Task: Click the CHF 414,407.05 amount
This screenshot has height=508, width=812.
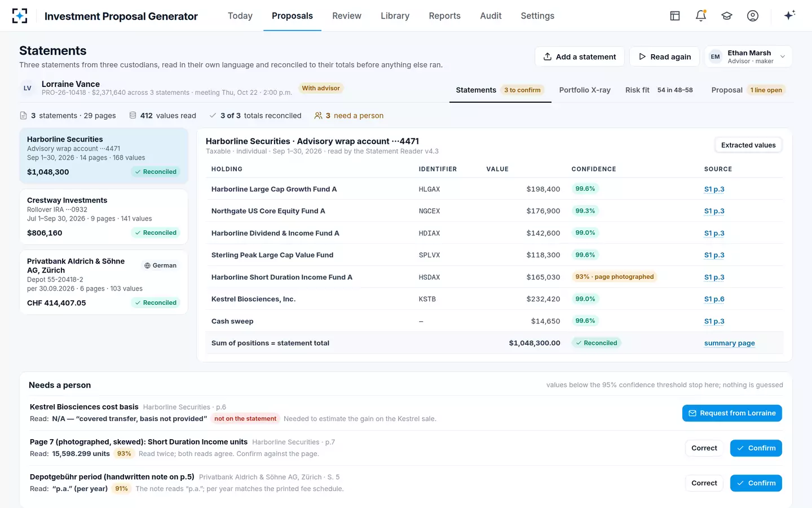Action: click(56, 303)
